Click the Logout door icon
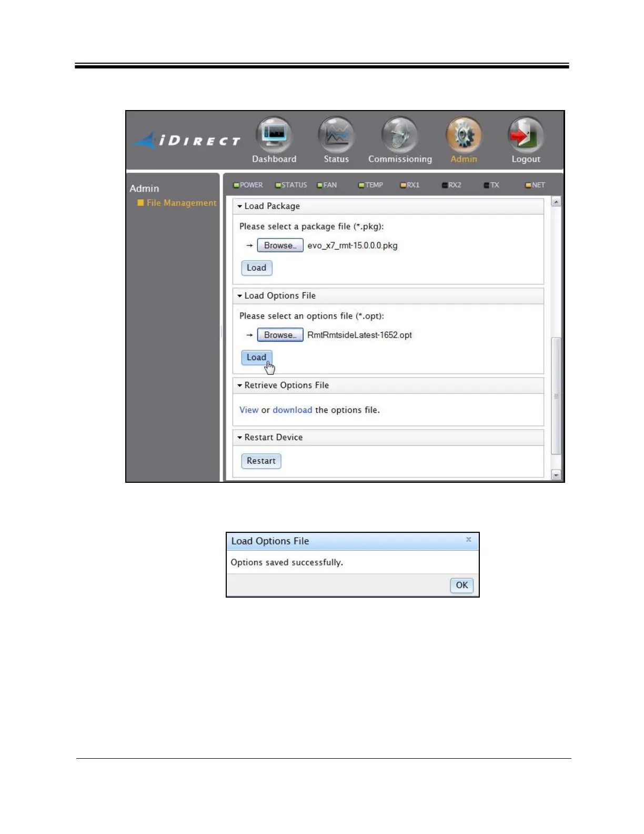Screen dimensions: 644x834 526,134
